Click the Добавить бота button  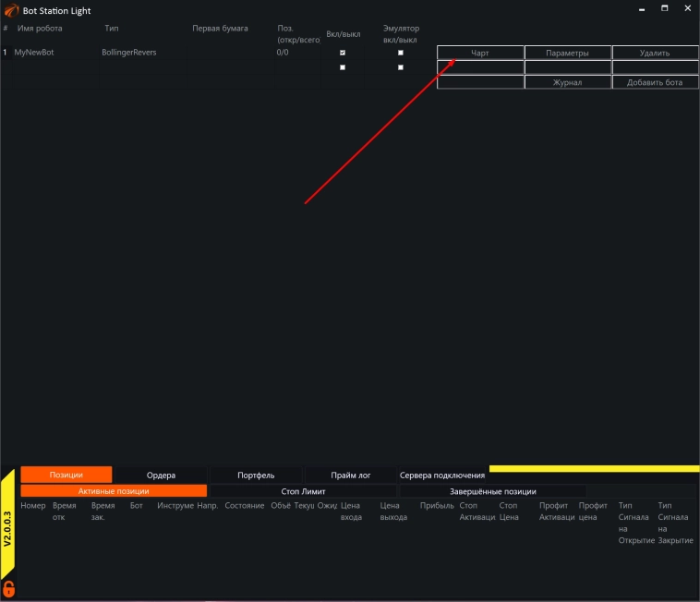(655, 82)
